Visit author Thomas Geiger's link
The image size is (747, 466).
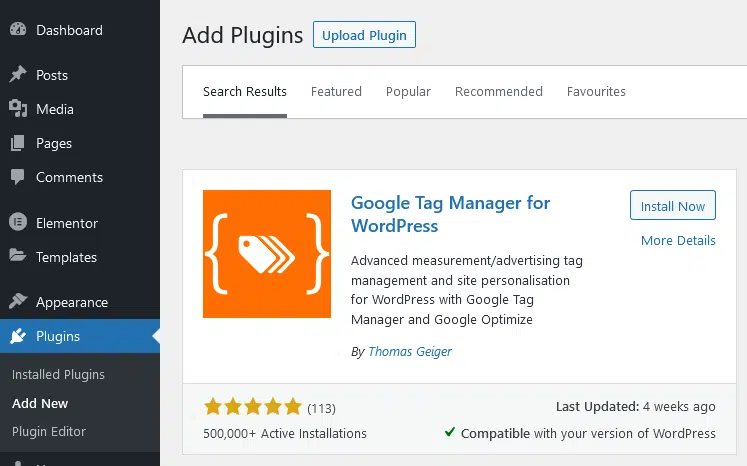[x=410, y=352]
